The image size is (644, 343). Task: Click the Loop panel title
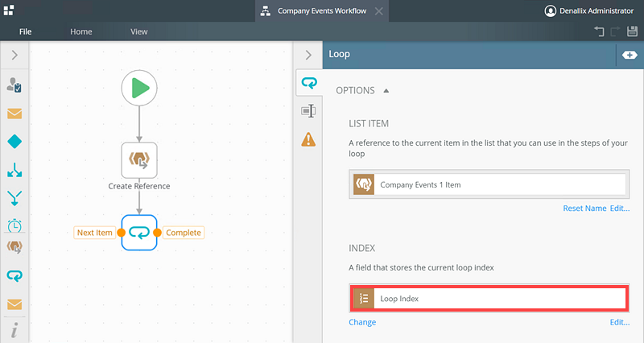coord(339,54)
